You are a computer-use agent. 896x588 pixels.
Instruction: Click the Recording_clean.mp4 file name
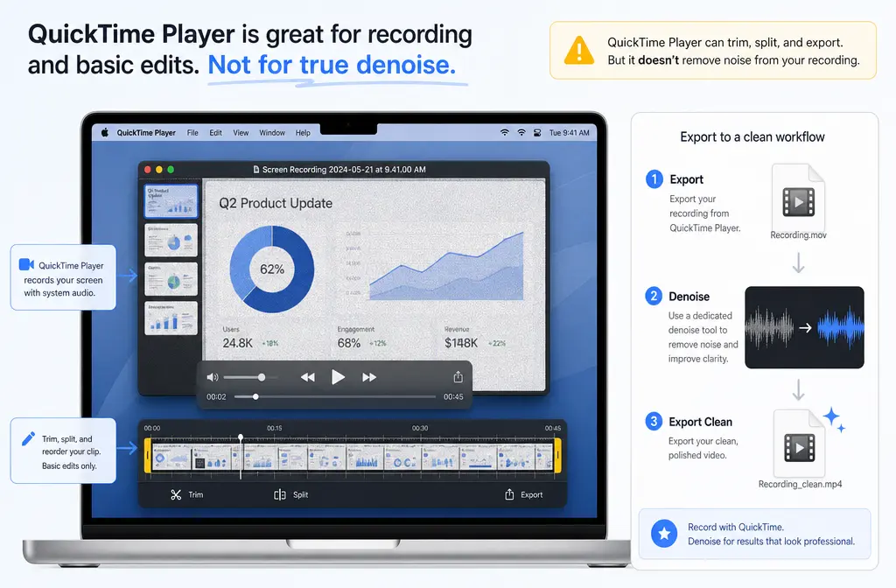point(800,484)
